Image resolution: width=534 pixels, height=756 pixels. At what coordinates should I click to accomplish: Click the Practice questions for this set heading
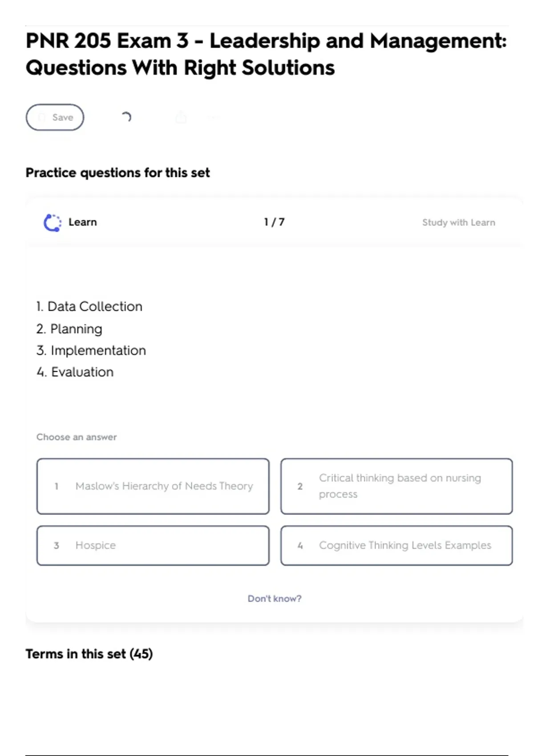coord(117,173)
